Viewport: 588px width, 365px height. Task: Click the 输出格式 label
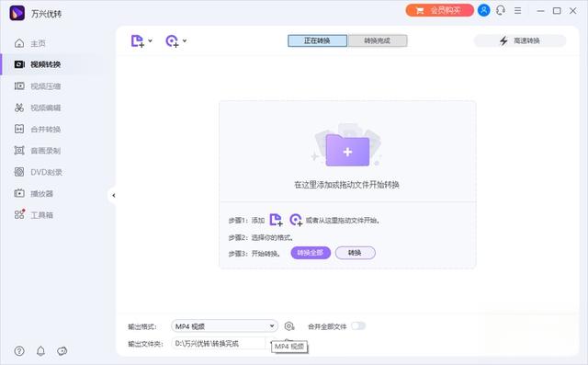[x=142, y=326]
